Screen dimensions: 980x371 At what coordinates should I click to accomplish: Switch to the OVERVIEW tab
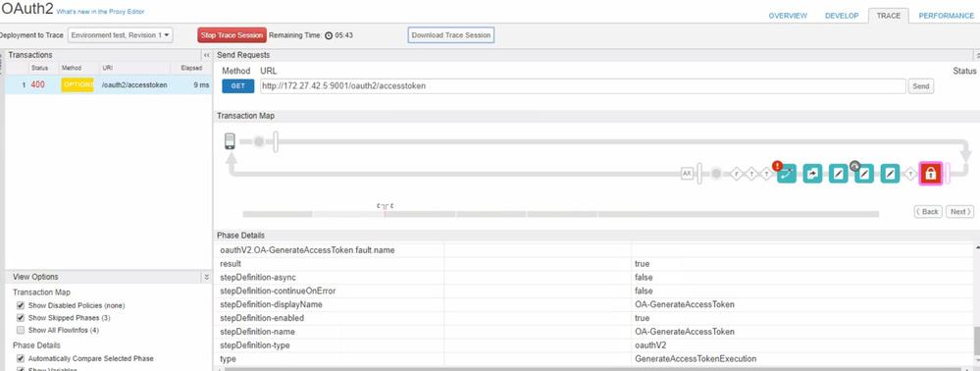pos(788,16)
